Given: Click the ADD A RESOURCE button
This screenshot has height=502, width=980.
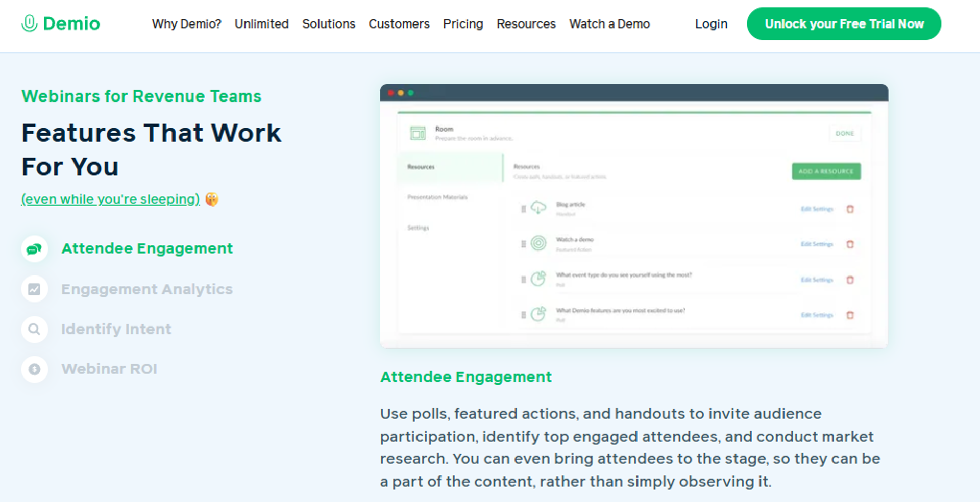Looking at the screenshot, I should (826, 171).
